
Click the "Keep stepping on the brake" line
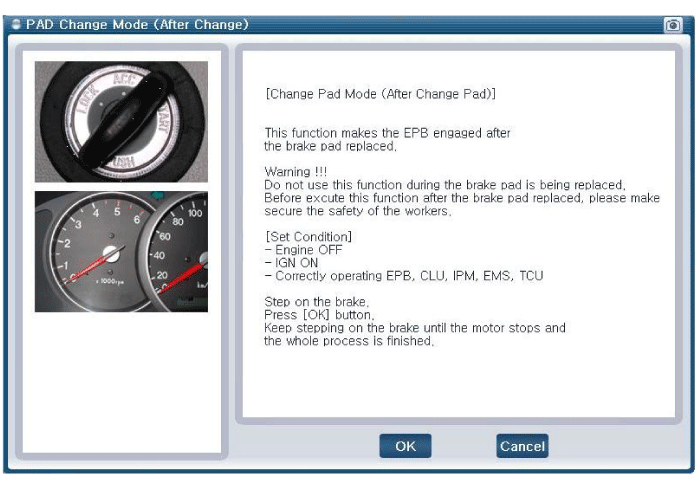pos(414,328)
